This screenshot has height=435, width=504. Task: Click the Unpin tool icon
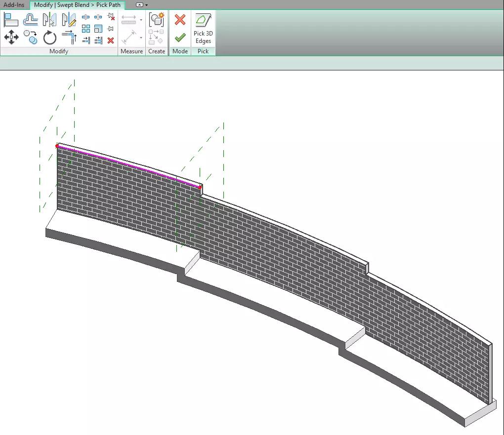pyautogui.click(x=111, y=17)
